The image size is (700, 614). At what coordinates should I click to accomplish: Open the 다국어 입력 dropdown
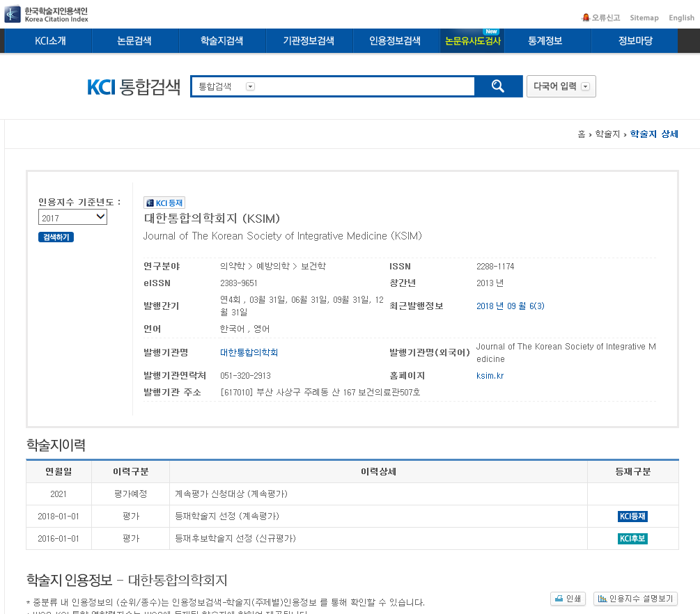tap(561, 86)
